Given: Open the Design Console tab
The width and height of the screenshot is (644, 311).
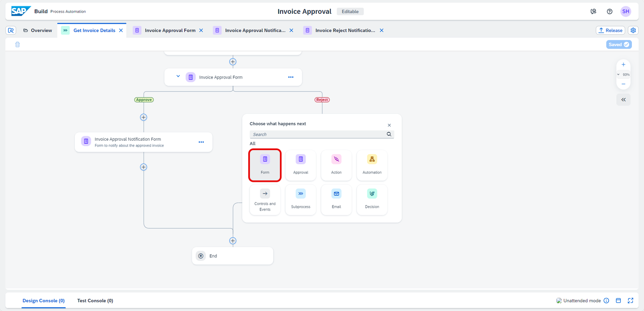Looking at the screenshot, I should point(44,301).
